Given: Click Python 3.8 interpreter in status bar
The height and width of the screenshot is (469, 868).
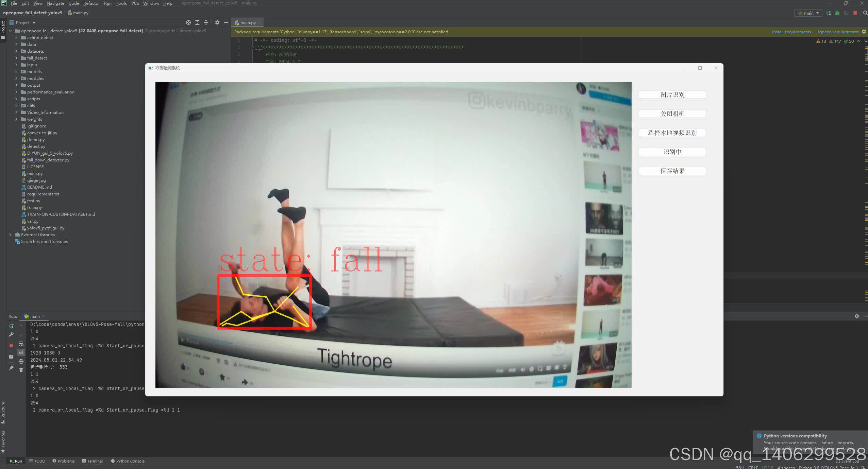Looking at the screenshot, I should 828,467.
